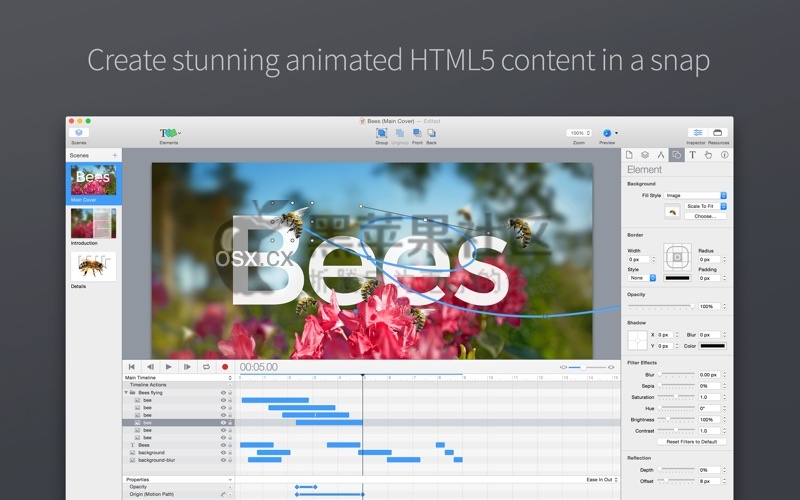Screen dimensions: 800x500
Task: Select the background-blur timeline row
Action: (x=178, y=460)
